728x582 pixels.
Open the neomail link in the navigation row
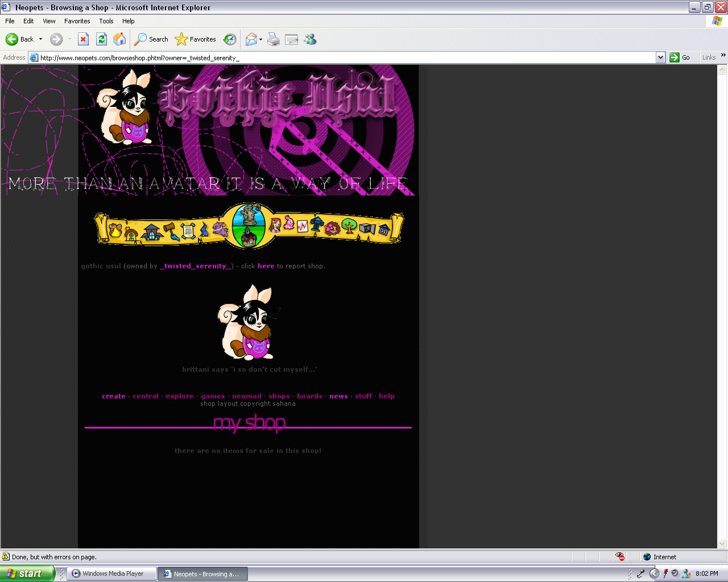tap(246, 396)
